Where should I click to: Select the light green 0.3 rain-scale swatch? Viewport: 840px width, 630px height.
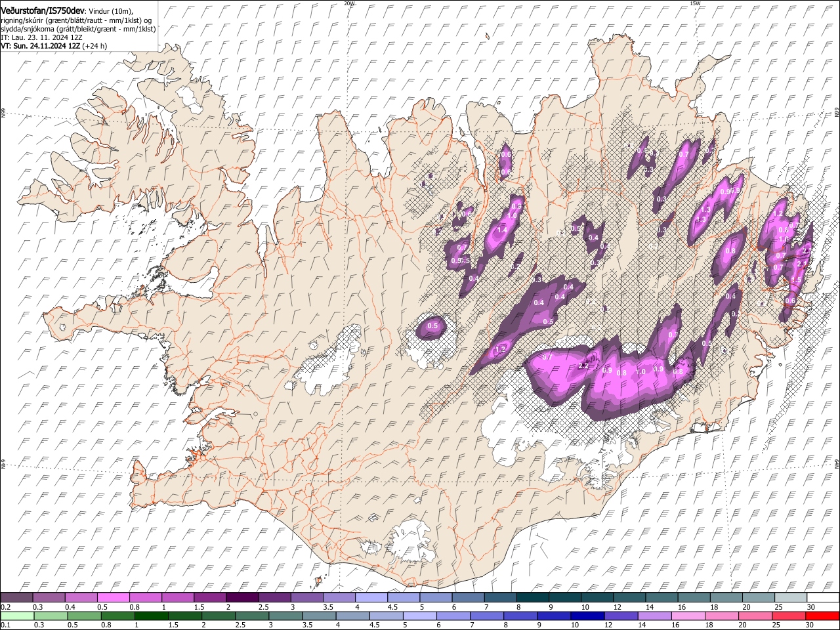point(51,616)
